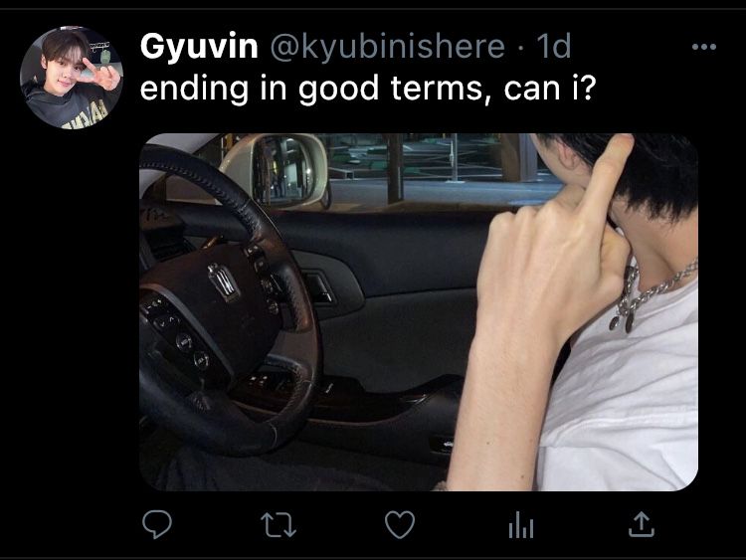Open the @kyubinishere handle link
Screen dimensions: 746x560
(x=387, y=46)
